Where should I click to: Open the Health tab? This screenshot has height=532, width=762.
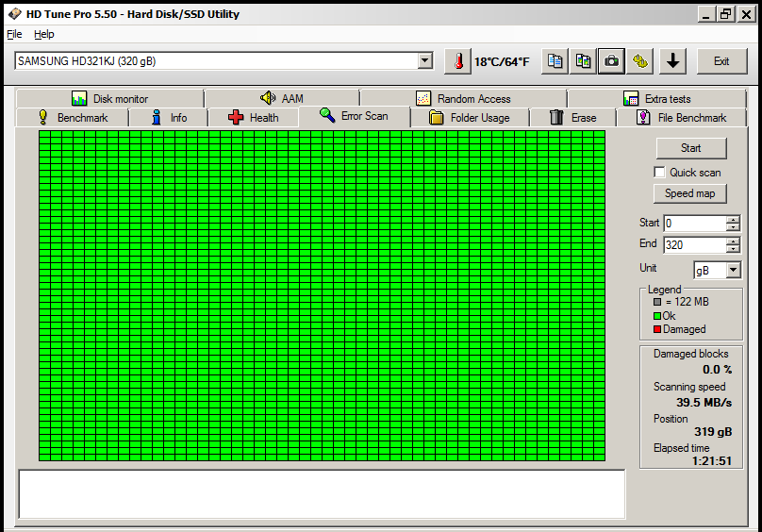[x=253, y=118]
